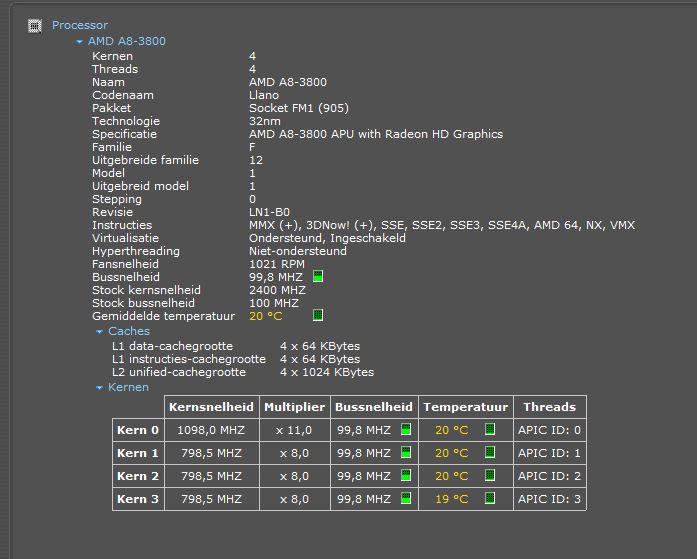
Task: Click the 19 °C temperature value
Action: point(452,499)
